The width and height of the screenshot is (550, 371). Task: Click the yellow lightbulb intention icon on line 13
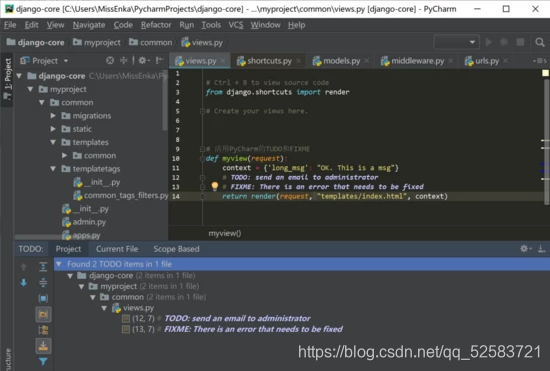215,186
